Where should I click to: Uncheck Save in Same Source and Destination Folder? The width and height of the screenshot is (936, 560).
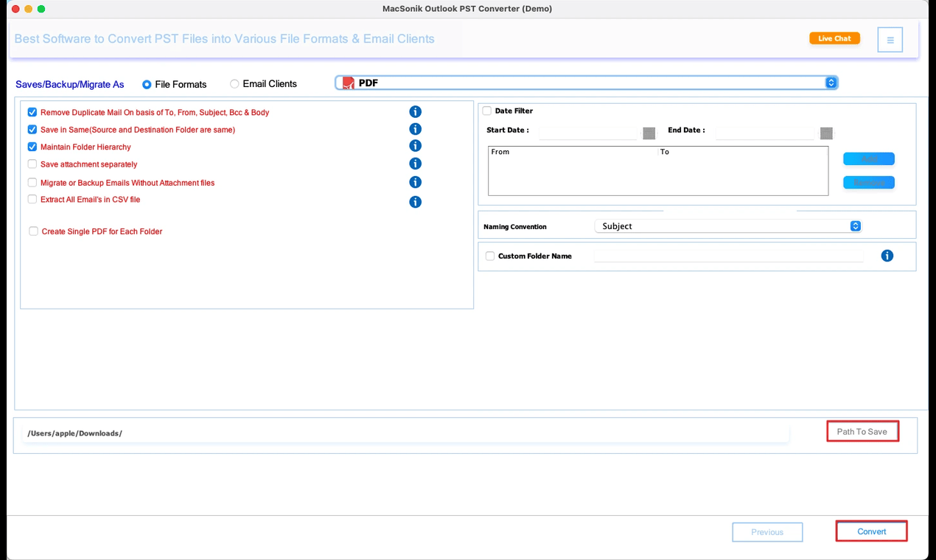[32, 128]
